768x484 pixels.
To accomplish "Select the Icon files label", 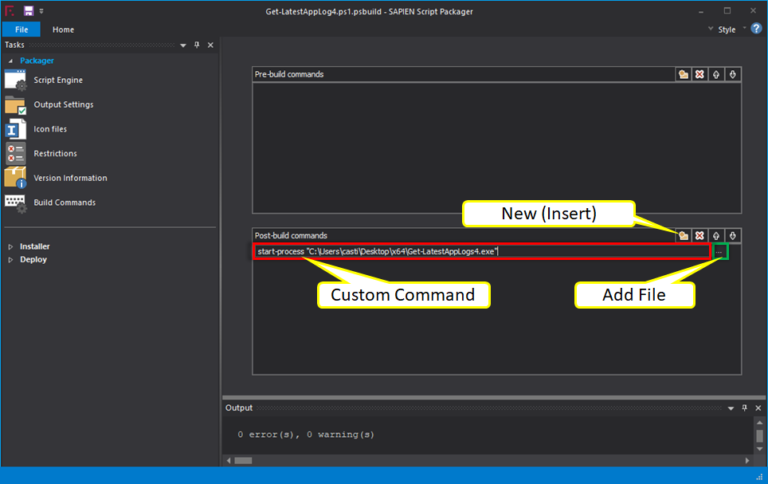I will 50,129.
